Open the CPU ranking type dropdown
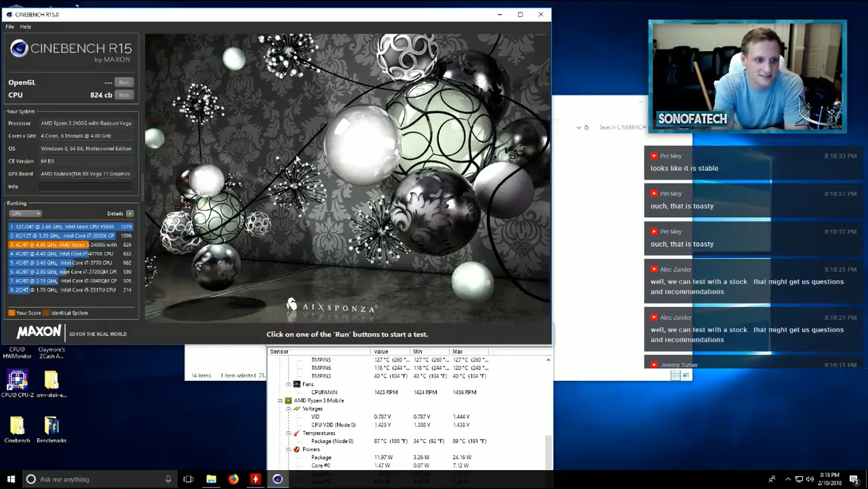The width and height of the screenshot is (868, 489). [25, 214]
